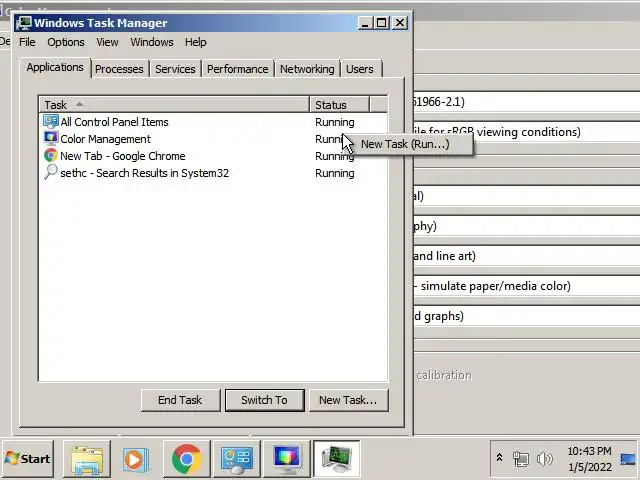
Task: Select the Color Management task icon
Action: pos(51,139)
